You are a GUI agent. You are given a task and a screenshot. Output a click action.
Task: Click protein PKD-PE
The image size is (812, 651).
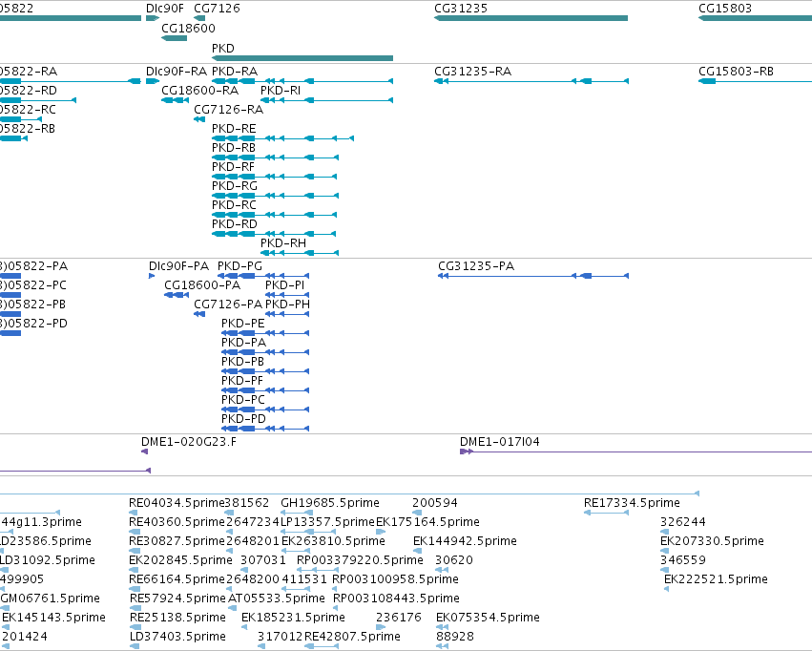coord(265,333)
